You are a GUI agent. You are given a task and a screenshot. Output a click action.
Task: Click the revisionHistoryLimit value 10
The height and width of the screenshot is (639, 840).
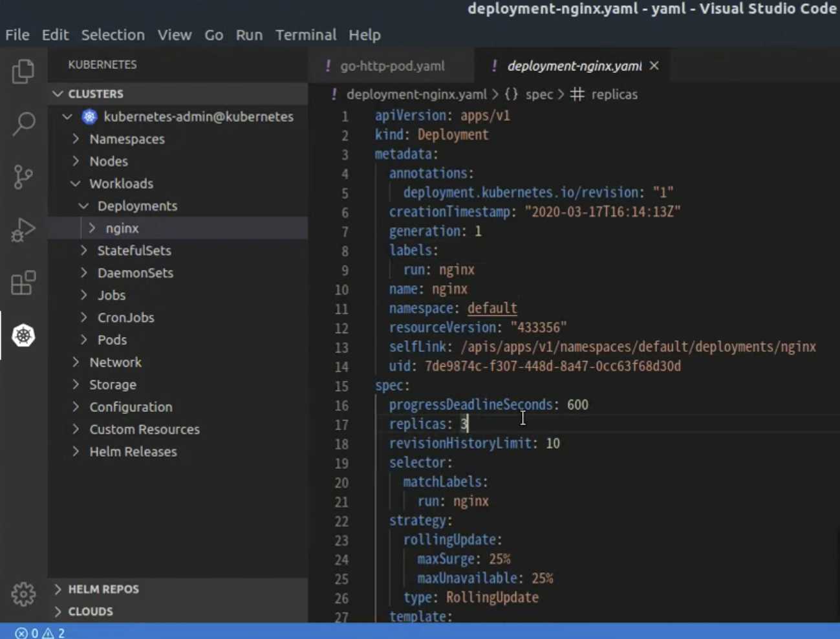point(553,444)
